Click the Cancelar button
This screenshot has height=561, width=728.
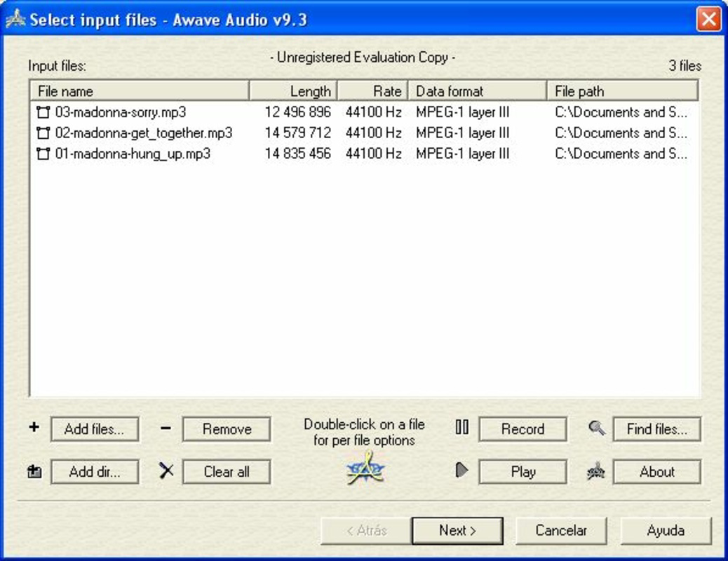point(561,530)
